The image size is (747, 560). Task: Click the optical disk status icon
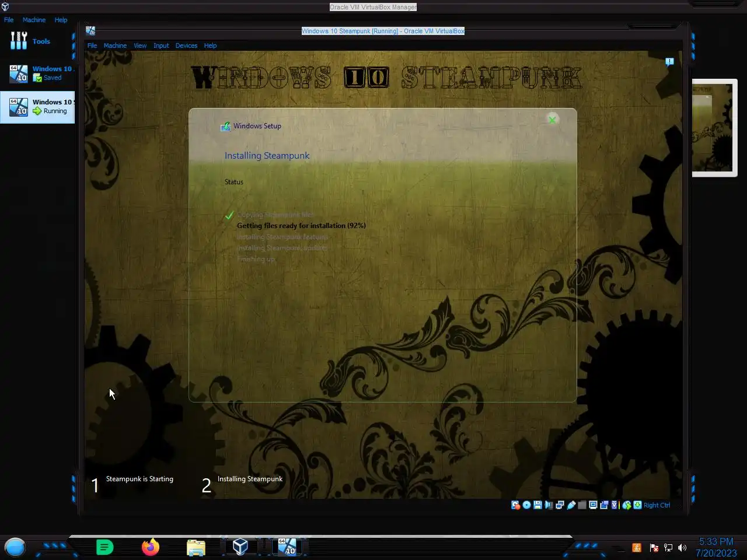(526, 505)
